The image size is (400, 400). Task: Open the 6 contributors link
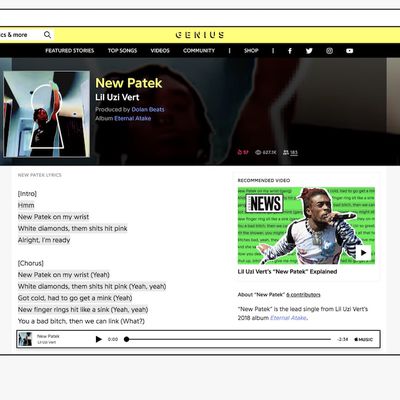click(303, 295)
